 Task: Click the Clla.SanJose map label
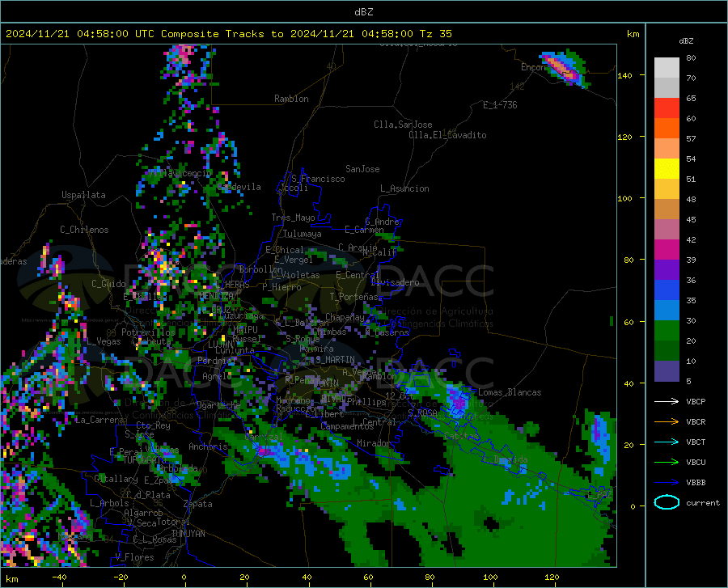403,125
